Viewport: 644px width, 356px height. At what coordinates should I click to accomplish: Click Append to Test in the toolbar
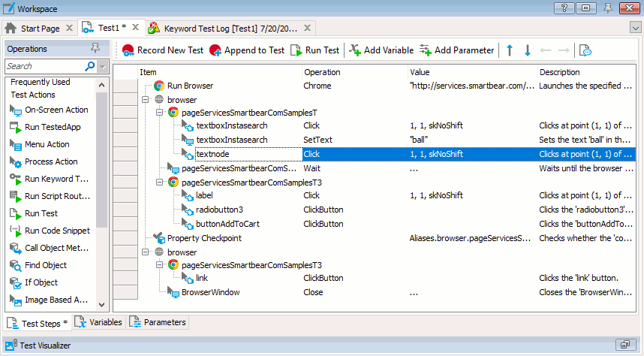coord(247,50)
